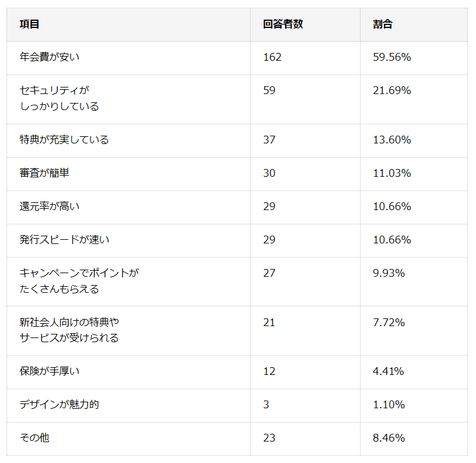Click the 11.03% percentage value
476x463 pixels.
[392, 173]
